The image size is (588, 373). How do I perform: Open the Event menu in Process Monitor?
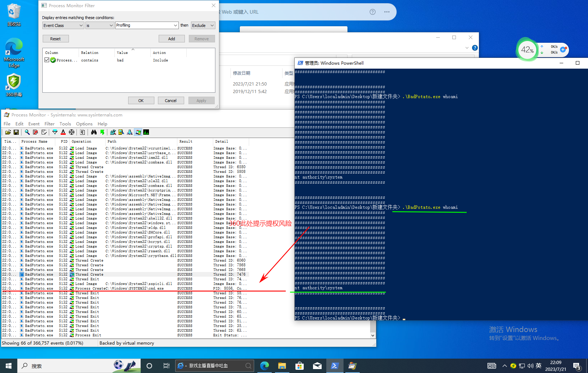[34, 124]
